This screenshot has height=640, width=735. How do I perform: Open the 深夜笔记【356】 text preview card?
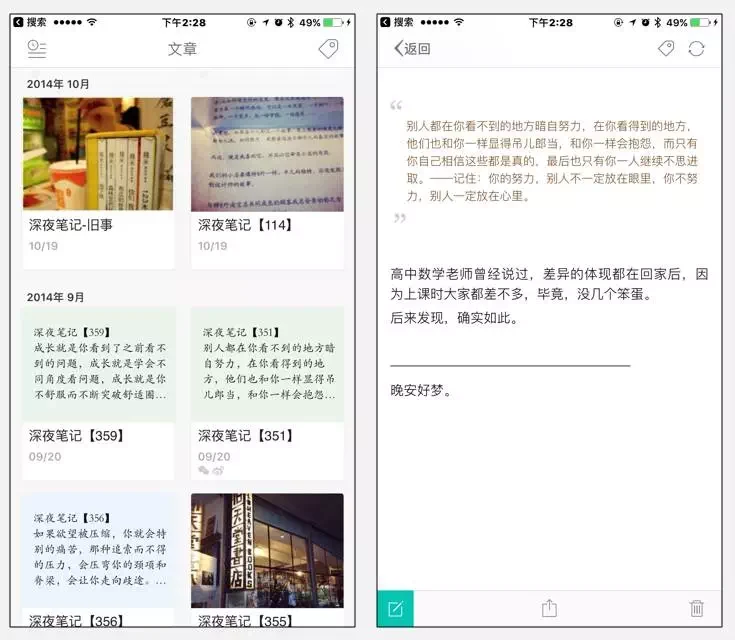click(98, 550)
